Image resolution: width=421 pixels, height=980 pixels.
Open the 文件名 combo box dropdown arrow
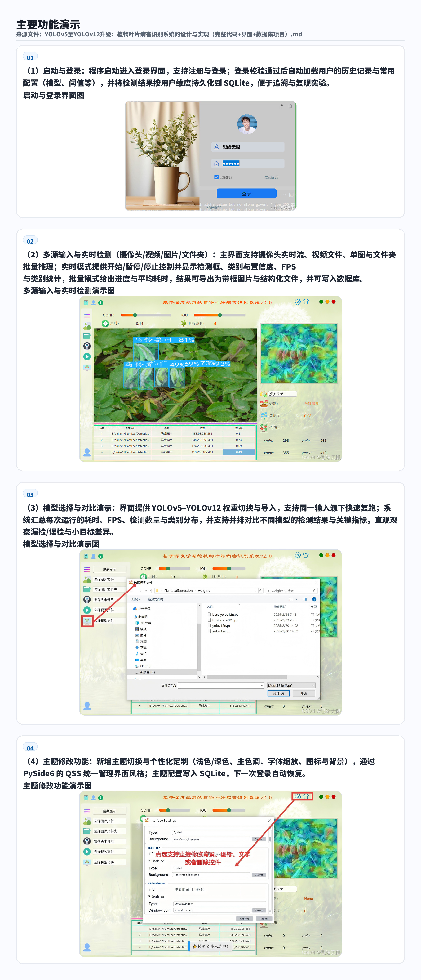click(262, 686)
